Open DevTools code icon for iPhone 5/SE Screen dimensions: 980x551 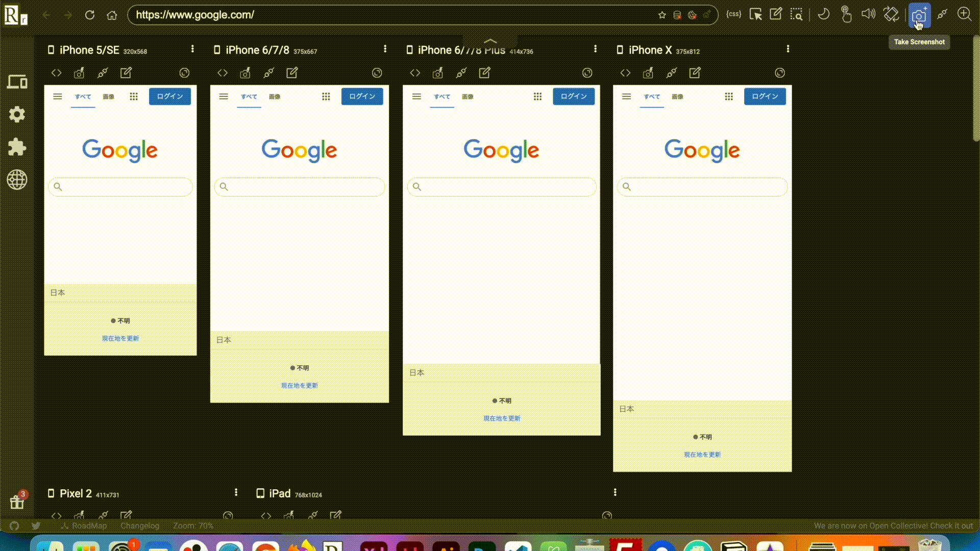(x=57, y=73)
